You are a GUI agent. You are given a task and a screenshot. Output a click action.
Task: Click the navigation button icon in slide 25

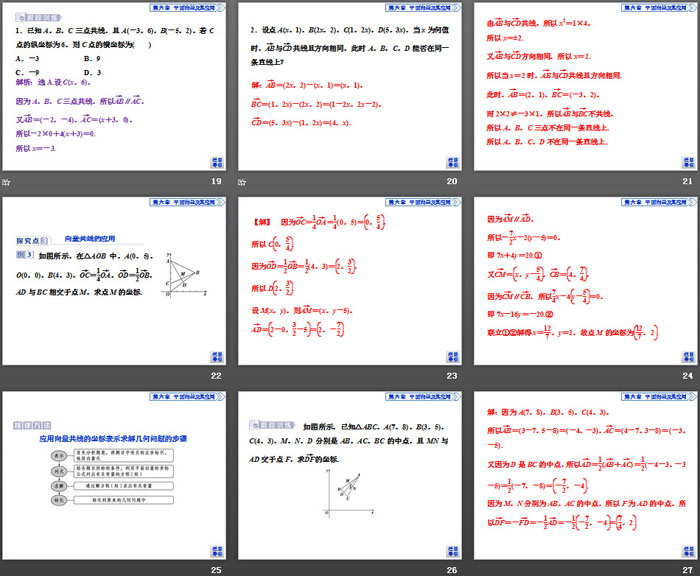217,552
